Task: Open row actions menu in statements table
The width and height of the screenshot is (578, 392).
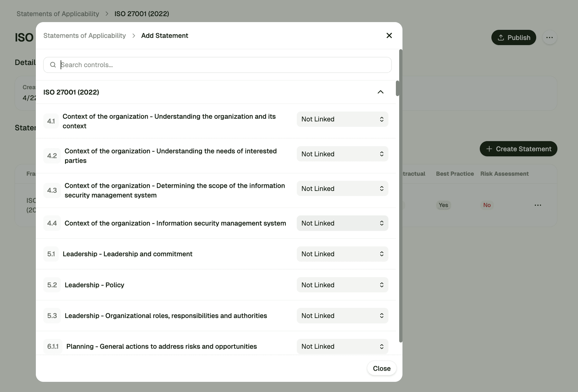Action: click(538, 205)
